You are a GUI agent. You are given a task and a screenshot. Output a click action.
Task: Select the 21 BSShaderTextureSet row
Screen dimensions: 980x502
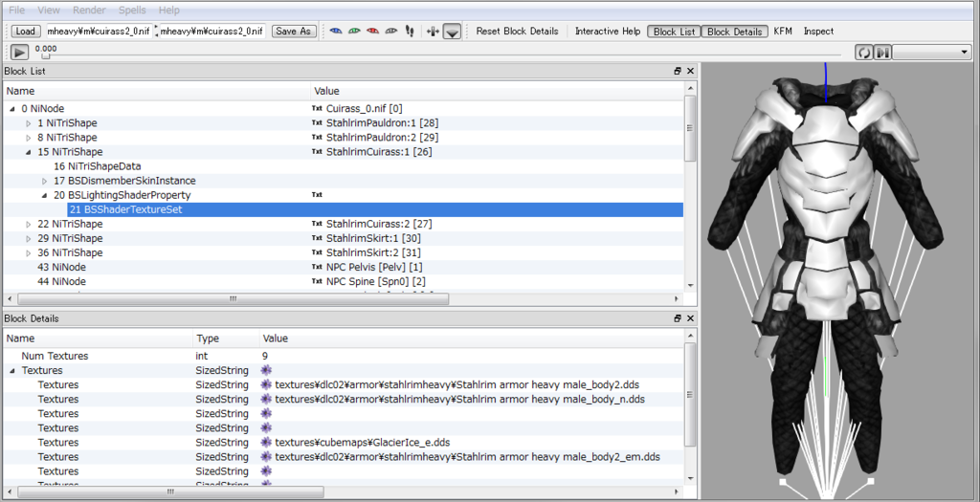(375, 209)
